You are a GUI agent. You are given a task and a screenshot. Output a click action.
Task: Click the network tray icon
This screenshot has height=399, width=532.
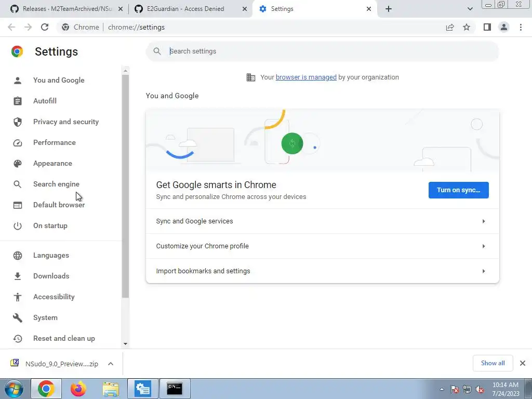pyautogui.click(x=467, y=390)
